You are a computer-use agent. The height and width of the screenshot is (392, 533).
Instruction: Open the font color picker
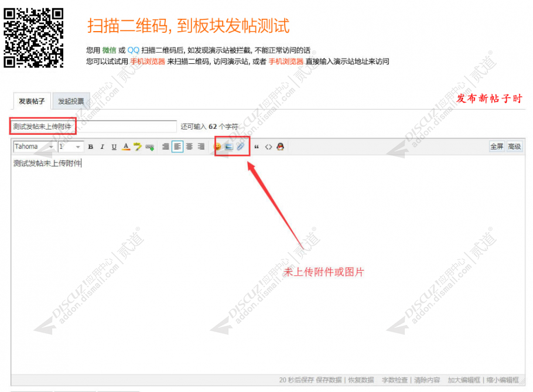125,146
